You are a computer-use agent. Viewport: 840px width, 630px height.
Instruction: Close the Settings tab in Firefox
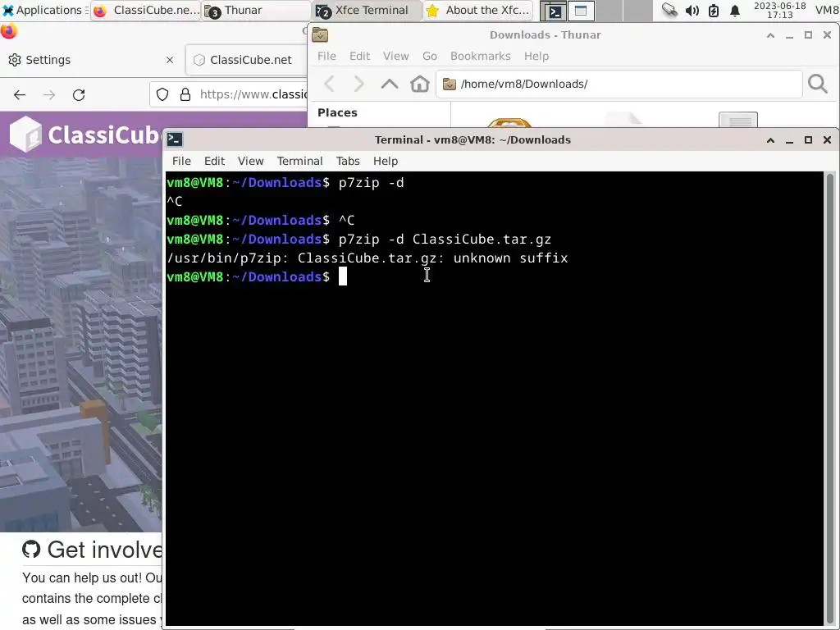click(x=170, y=60)
